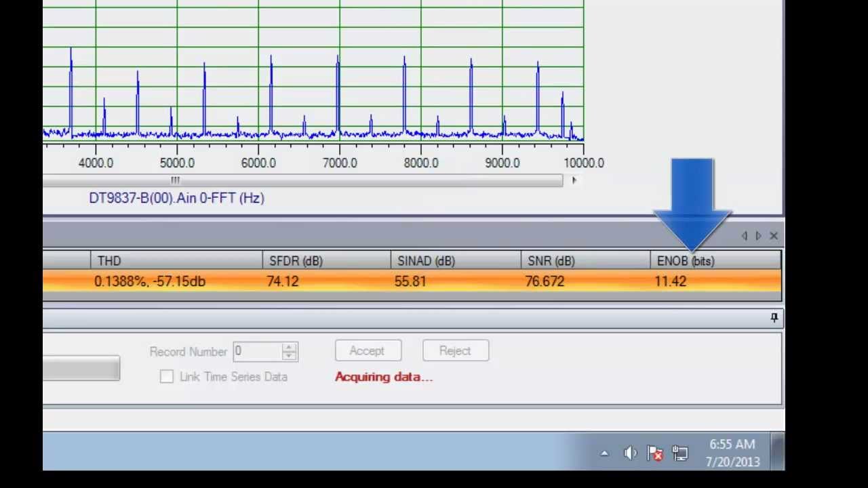Screen dimensions: 868x488
Task: Click the 7000.0 frequency axis label
Action: pyautogui.click(x=340, y=163)
